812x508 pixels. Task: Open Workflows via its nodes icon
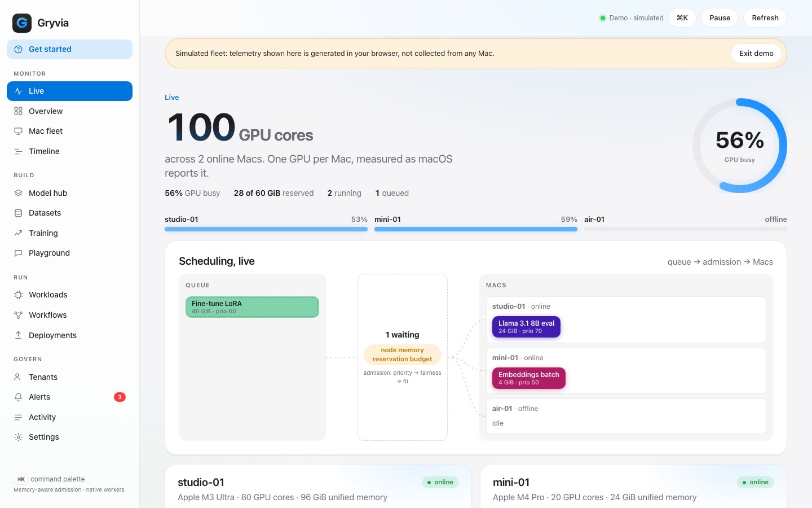pos(19,315)
